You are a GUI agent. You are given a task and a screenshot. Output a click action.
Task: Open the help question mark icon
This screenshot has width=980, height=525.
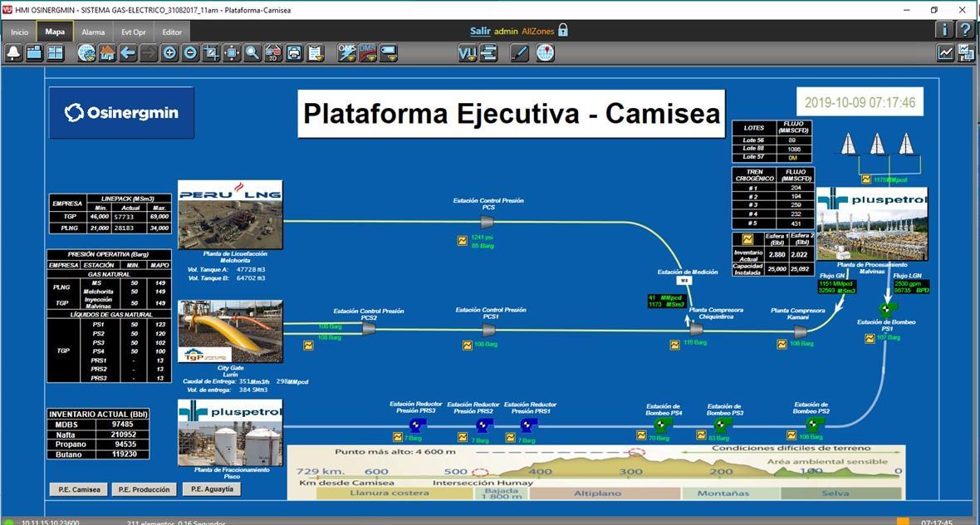click(966, 29)
